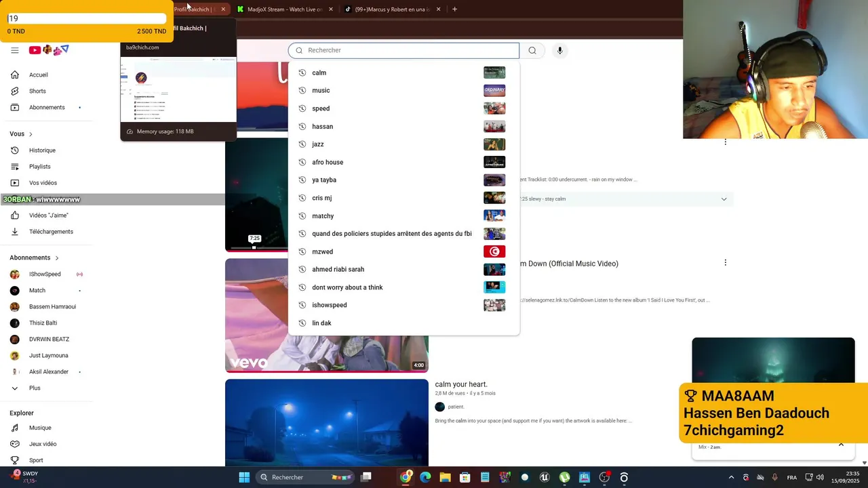Show hidden system tray icons

731,477
